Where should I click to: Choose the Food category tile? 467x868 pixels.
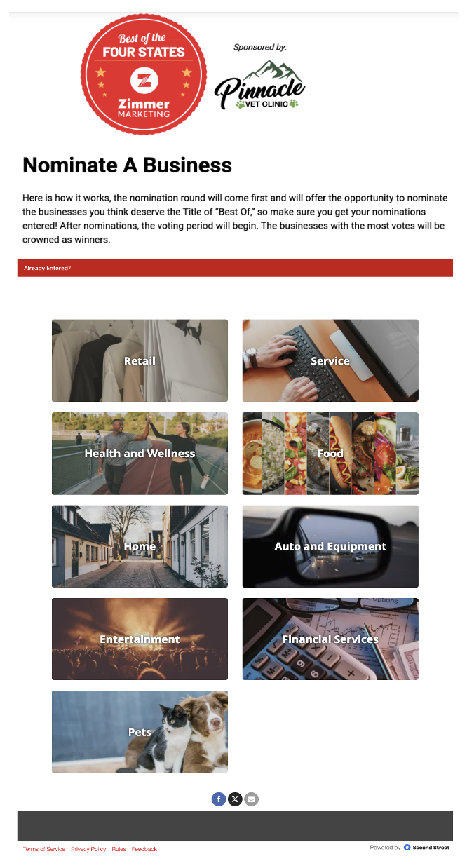[x=330, y=454]
